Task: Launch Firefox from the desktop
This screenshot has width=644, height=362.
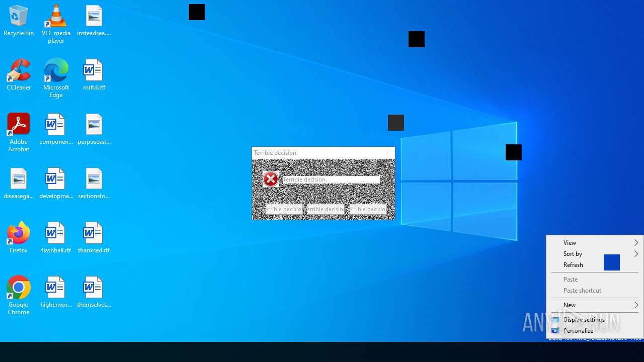Action: click(x=19, y=237)
